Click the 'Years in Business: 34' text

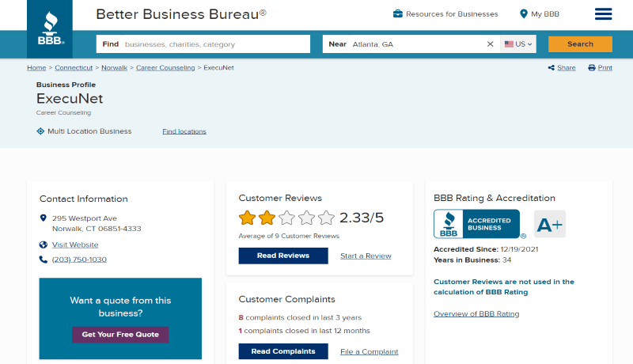472,260
